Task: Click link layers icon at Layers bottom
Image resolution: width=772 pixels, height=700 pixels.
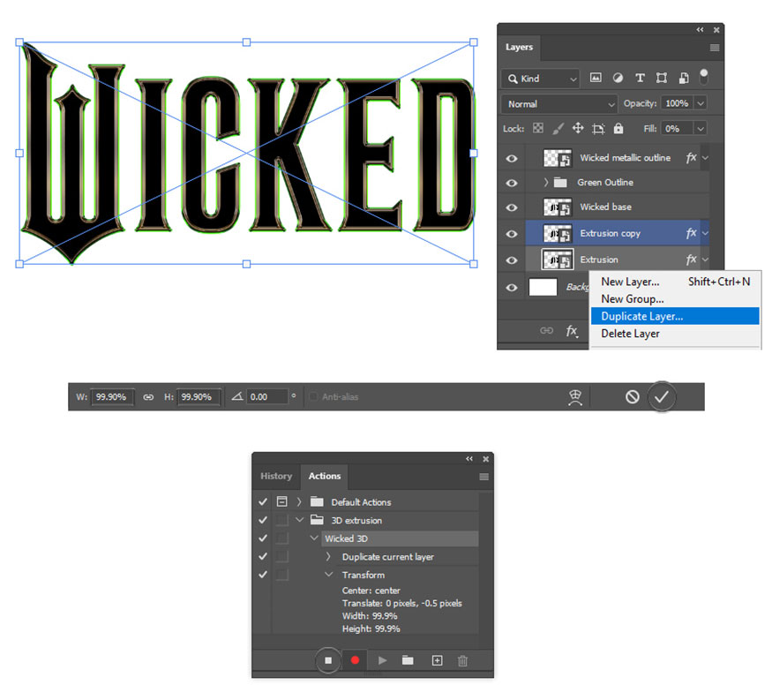Action: click(546, 330)
